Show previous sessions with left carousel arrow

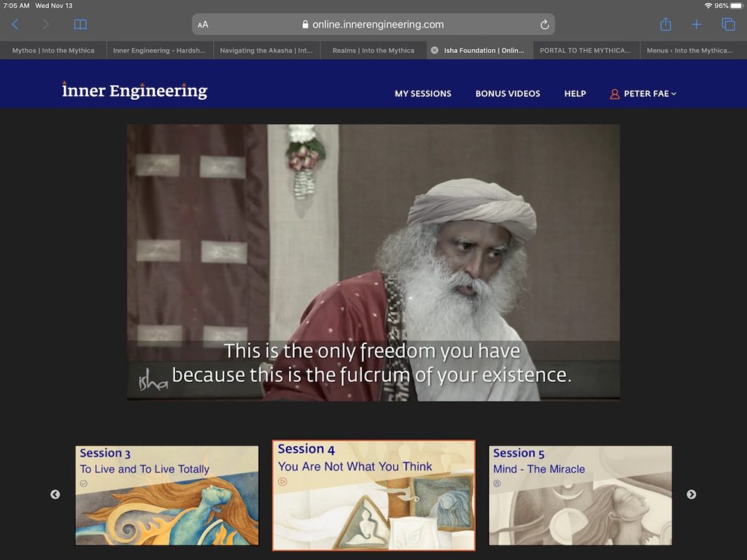(x=55, y=494)
